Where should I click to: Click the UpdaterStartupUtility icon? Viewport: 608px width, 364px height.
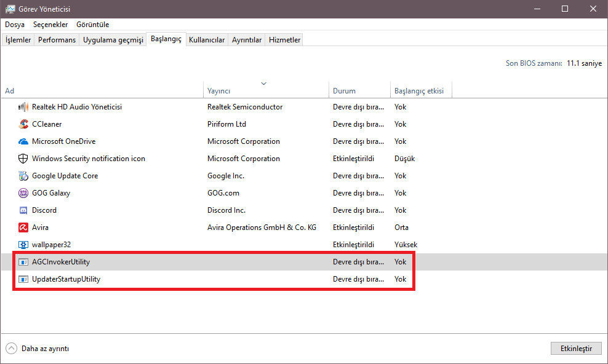[23, 279]
